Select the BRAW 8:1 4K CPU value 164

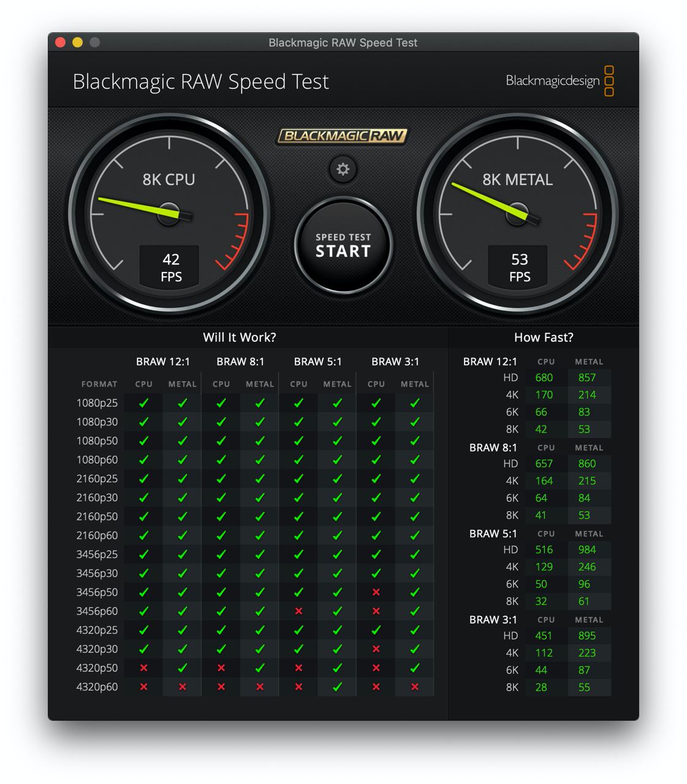coord(544,481)
